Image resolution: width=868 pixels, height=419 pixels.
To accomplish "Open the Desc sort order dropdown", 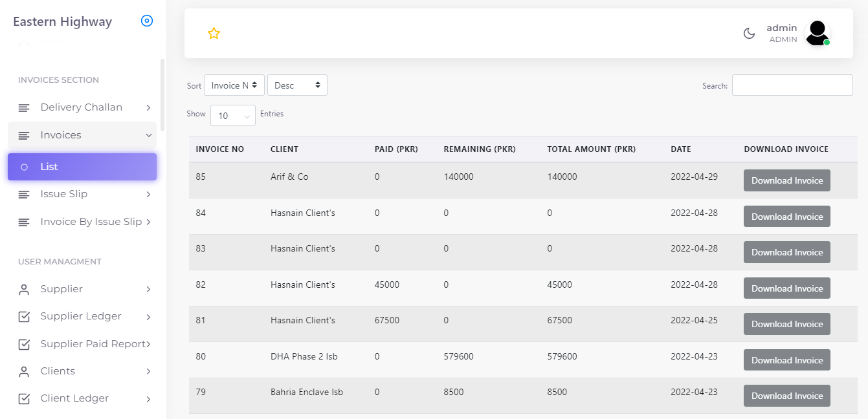I will [x=297, y=85].
